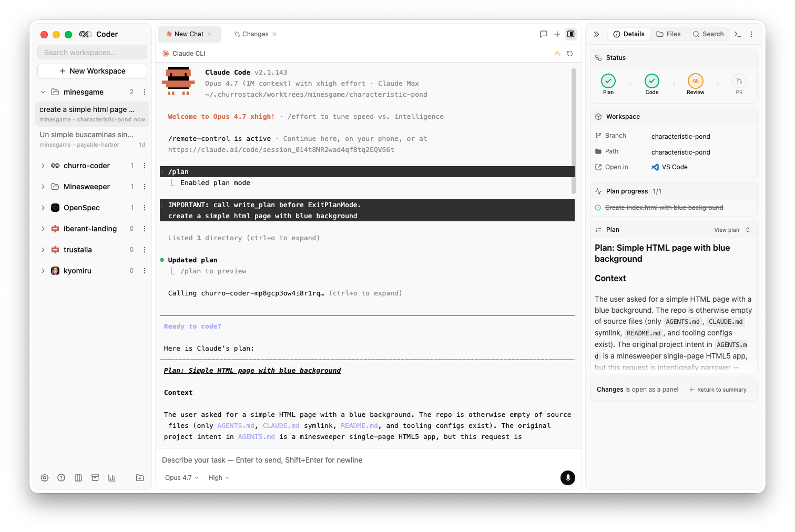The width and height of the screenshot is (795, 532).
Task: Select the 'create a simple html page' workspace
Action: tap(92, 114)
